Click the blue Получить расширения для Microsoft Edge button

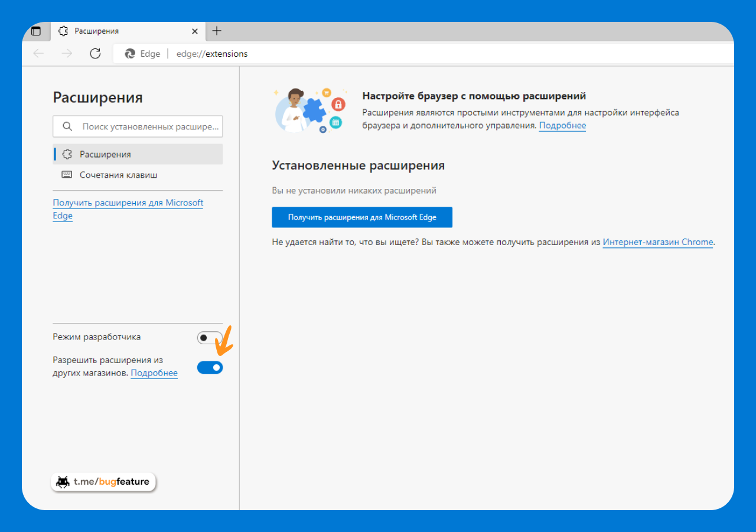pyautogui.click(x=362, y=217)
